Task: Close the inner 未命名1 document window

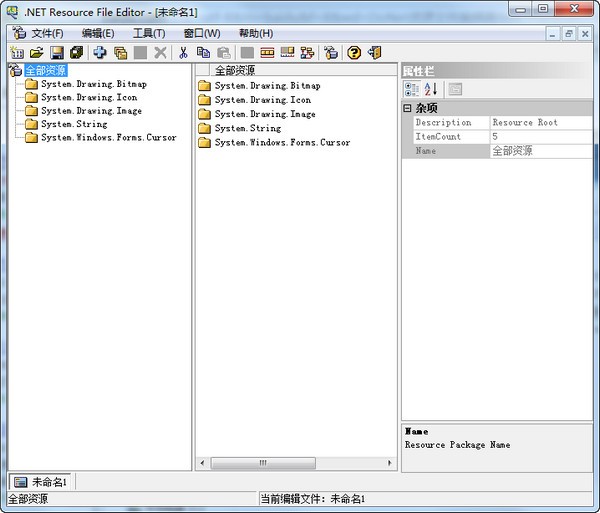Action: tap(585, 34)
